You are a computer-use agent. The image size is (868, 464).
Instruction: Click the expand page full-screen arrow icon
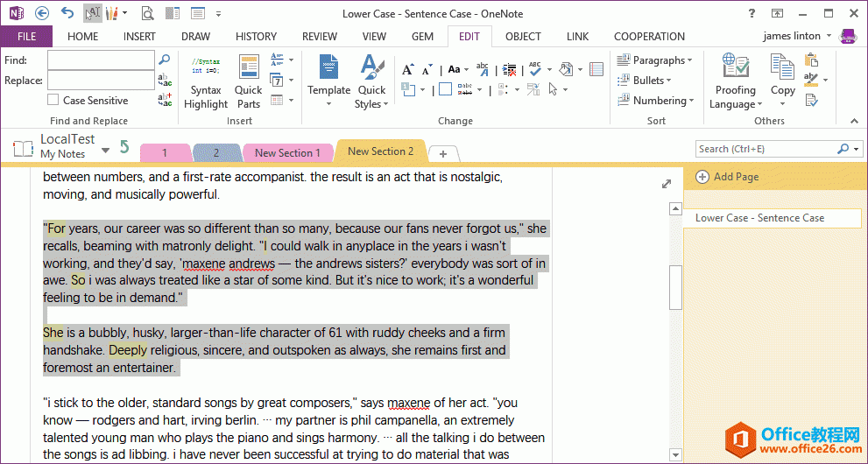(x=667, y=184)
